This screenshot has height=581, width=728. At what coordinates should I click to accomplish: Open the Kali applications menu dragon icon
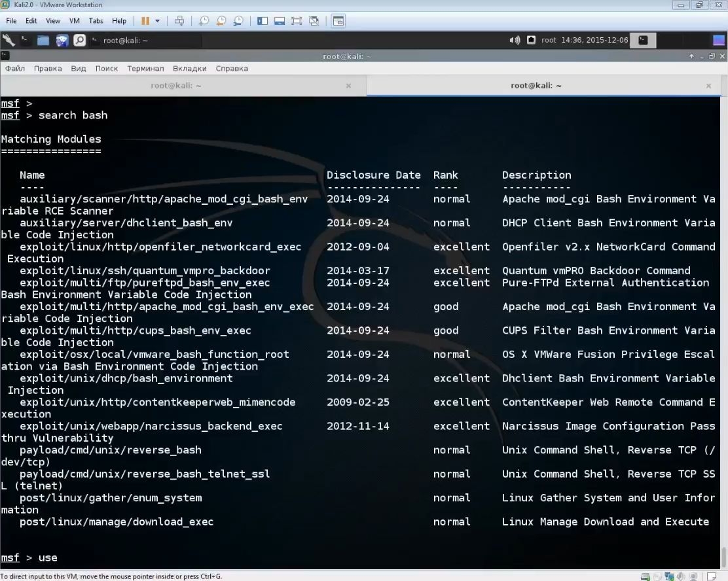9,41
